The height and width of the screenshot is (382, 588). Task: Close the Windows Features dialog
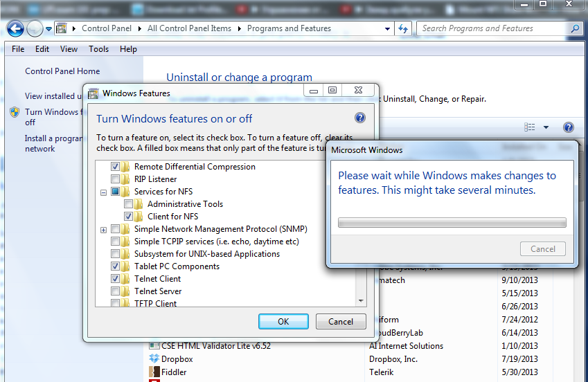click(x=358, y=91)
